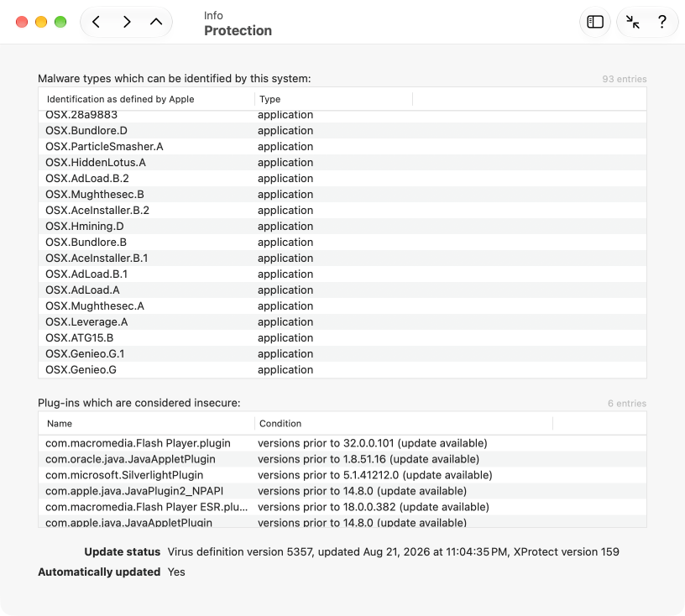Sort by 'Identification as defined by Apple' column
This screenshot has width=685, height=616.
[x=146, y=99]
